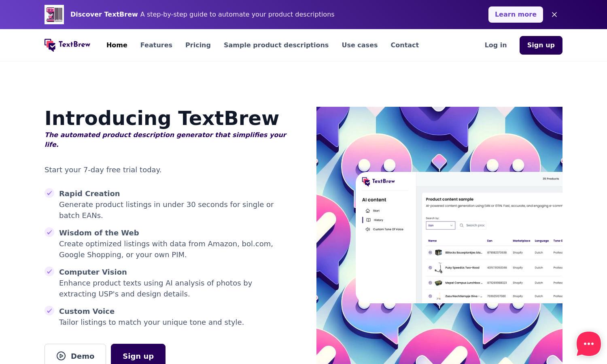The width and height of the screenshot is (607, 364).
Task: Click the BBlocks Bouwplankjes product thumbnail
Action: coord(439,252)
